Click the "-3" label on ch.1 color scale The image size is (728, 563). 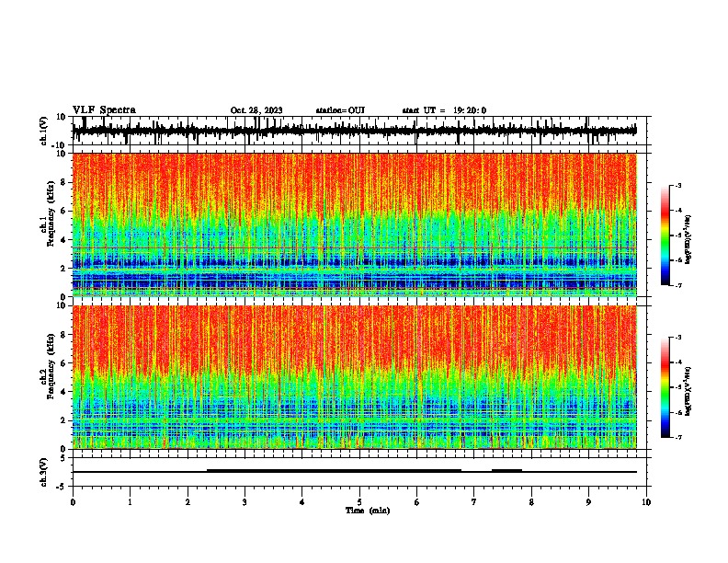[x=677, y=186]
